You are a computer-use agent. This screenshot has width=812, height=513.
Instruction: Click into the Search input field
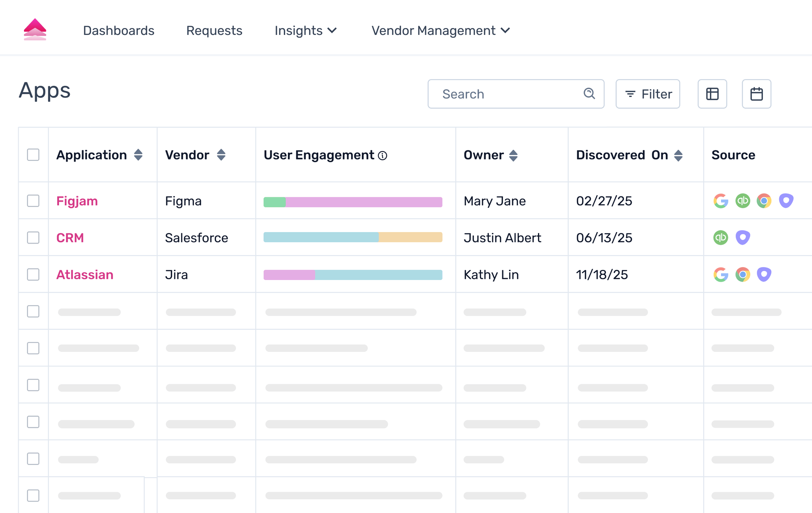pos(508,94)
